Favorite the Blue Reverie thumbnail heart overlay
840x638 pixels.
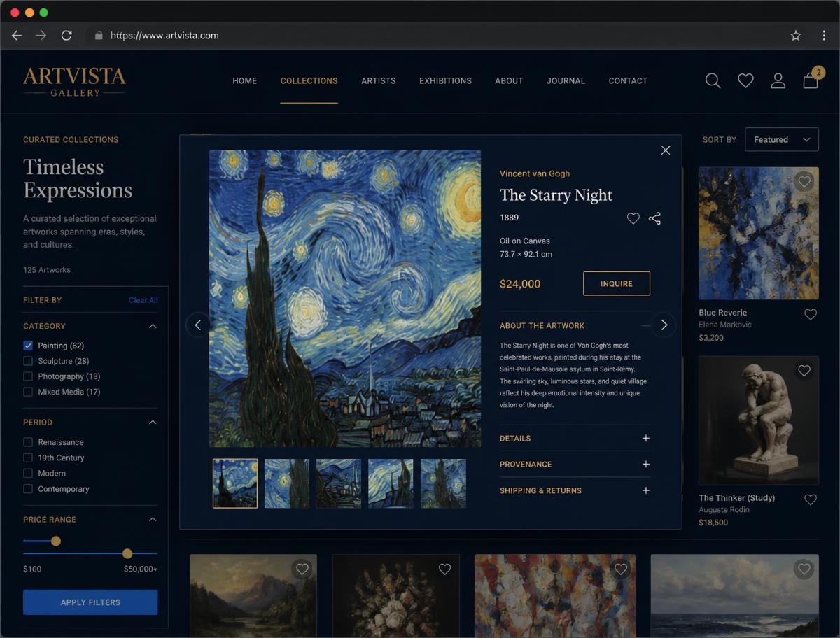point(804,182)
